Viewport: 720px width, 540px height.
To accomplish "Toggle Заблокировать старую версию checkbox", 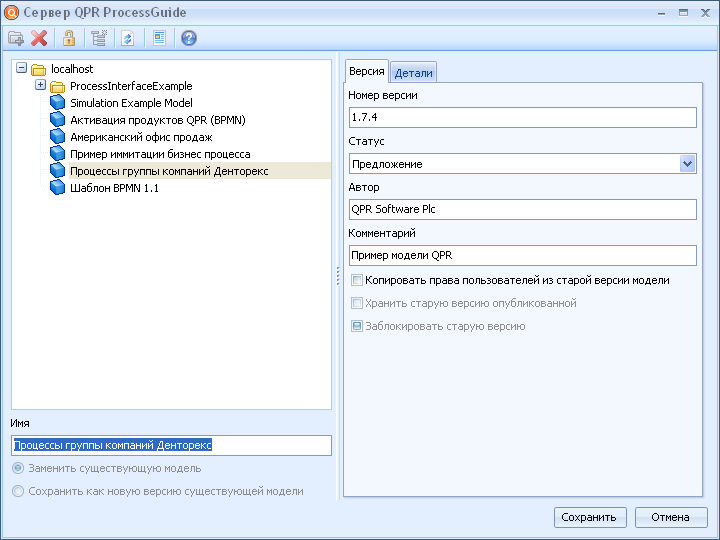I will [x=357, y=326].
